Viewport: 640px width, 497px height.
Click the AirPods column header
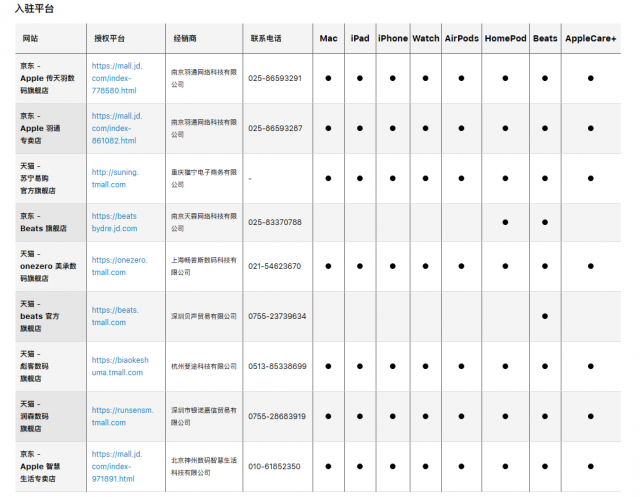462,38
